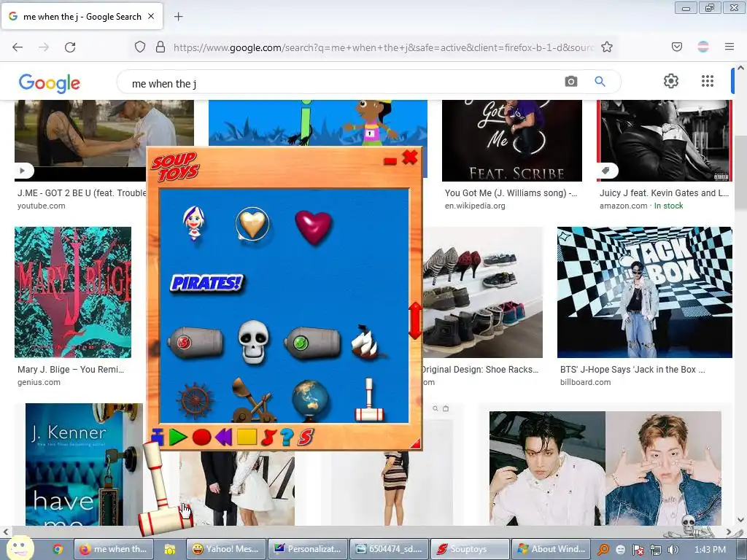
Task: Select the 'me when the j - Google Search' tab
Action: pyautogui.click(x=82, y=16)
